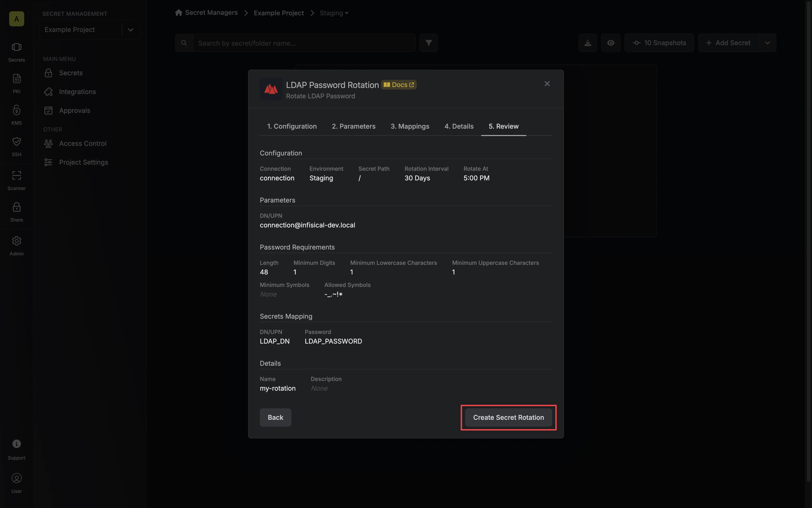
Task: Focus the secret/folder search field
Action: point(304,43)
